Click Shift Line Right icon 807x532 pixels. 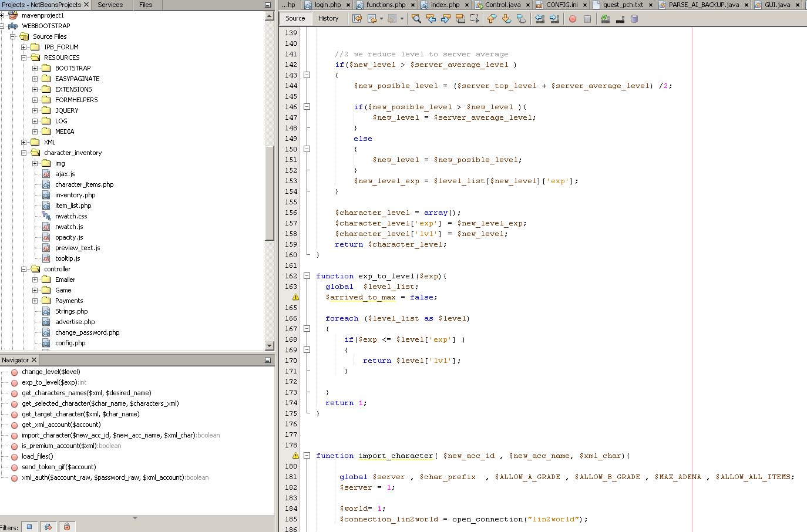click(554, 19)
